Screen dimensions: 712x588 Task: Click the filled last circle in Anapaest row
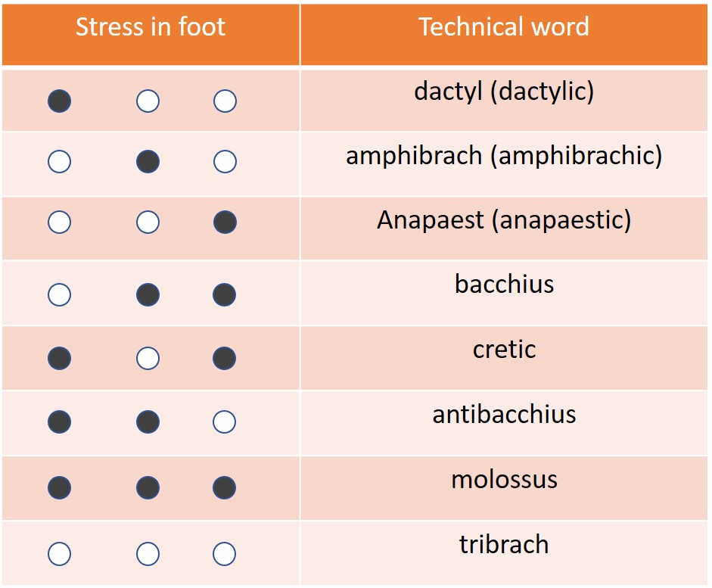225,222
